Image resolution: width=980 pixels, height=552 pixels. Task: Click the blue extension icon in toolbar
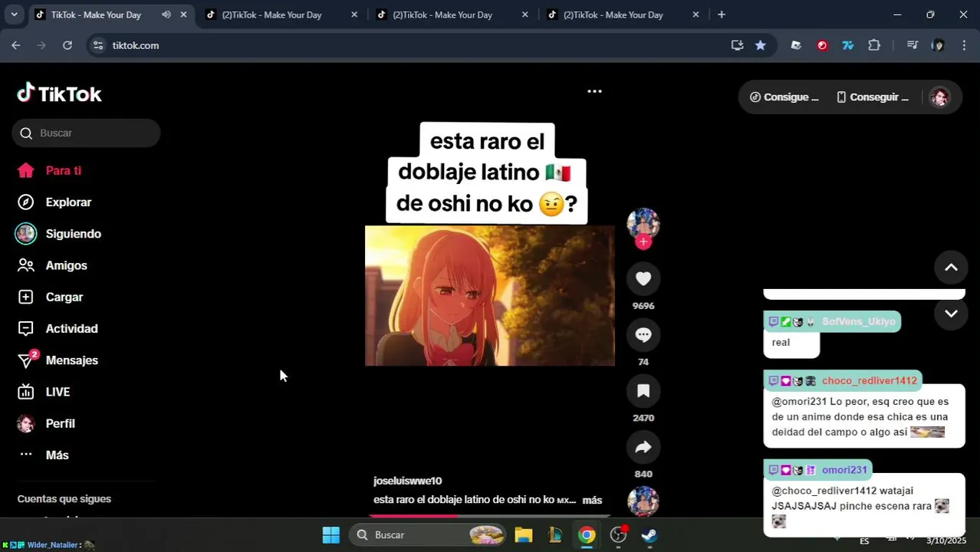pyautogui.click(x=848, y=45)
